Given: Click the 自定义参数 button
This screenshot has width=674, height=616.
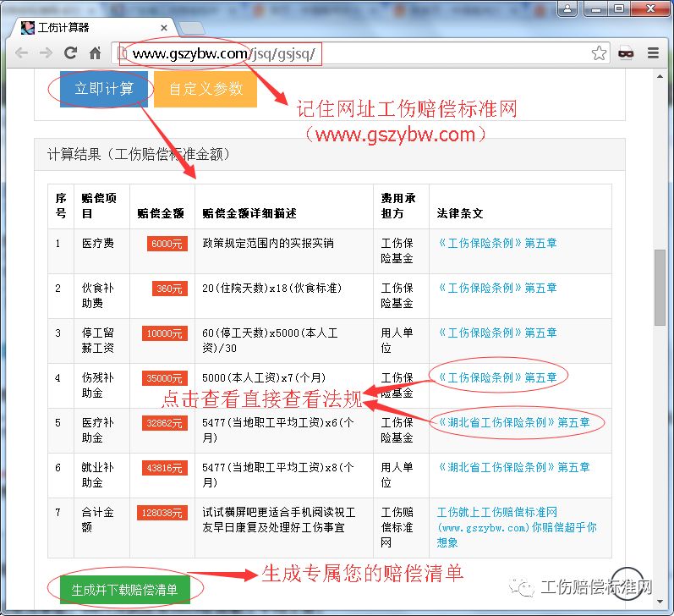Looking at the screenshot, I should point(205,89).
